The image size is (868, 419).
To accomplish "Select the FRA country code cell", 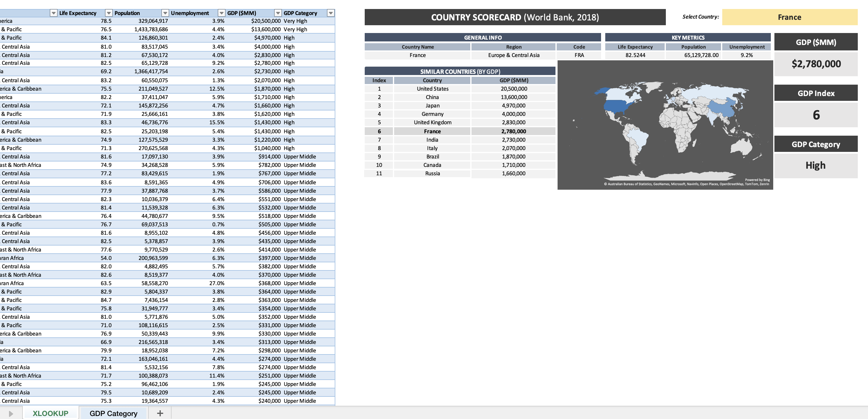I will [x=579, y=55].
